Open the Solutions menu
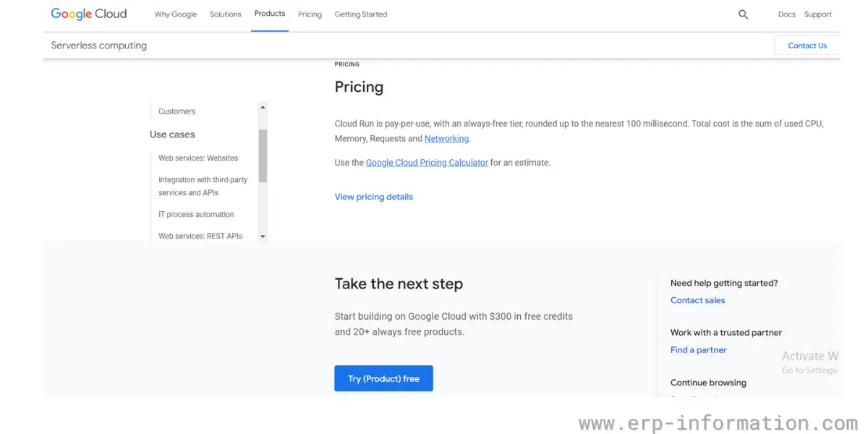 click(226, 14)
